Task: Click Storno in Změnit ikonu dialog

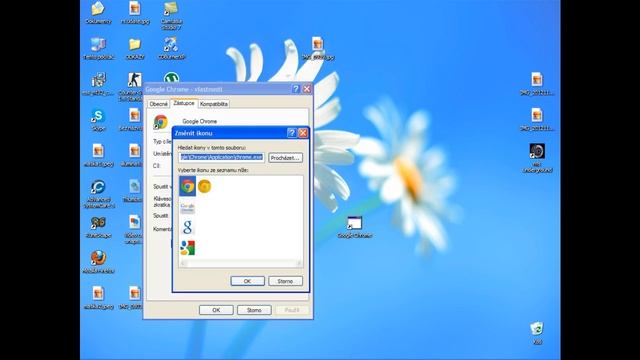Action: coord(285,281)
